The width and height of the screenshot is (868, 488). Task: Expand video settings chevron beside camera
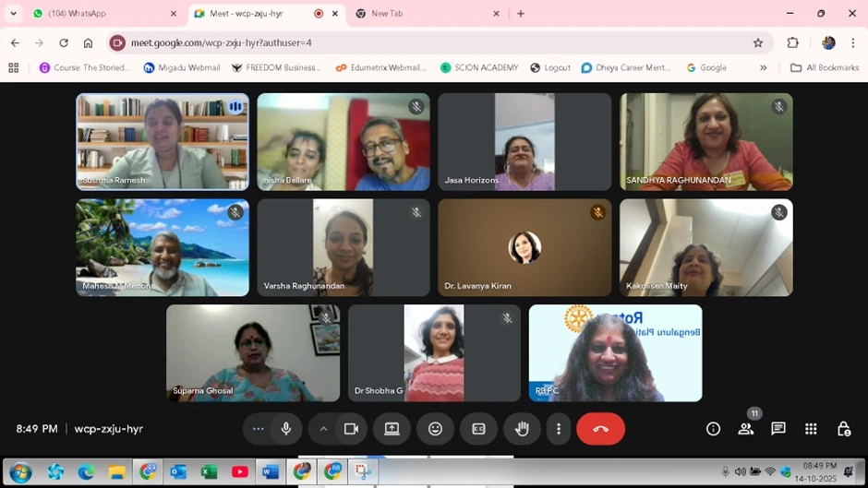pyautogui.click(x=323, y=429)
